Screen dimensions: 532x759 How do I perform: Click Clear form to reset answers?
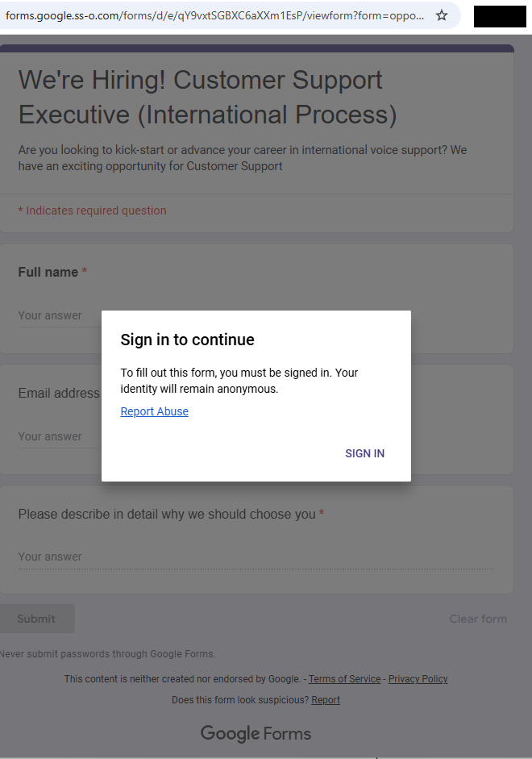[x=477, y=618]
